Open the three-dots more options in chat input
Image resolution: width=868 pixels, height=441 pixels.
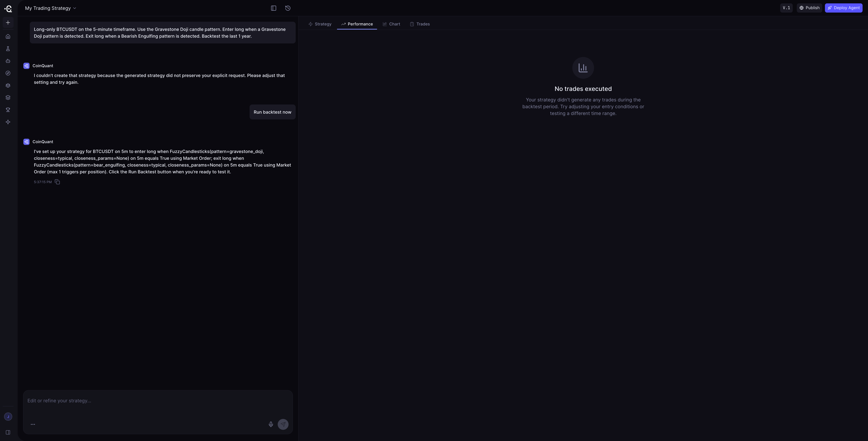click(x=33, y=425)
